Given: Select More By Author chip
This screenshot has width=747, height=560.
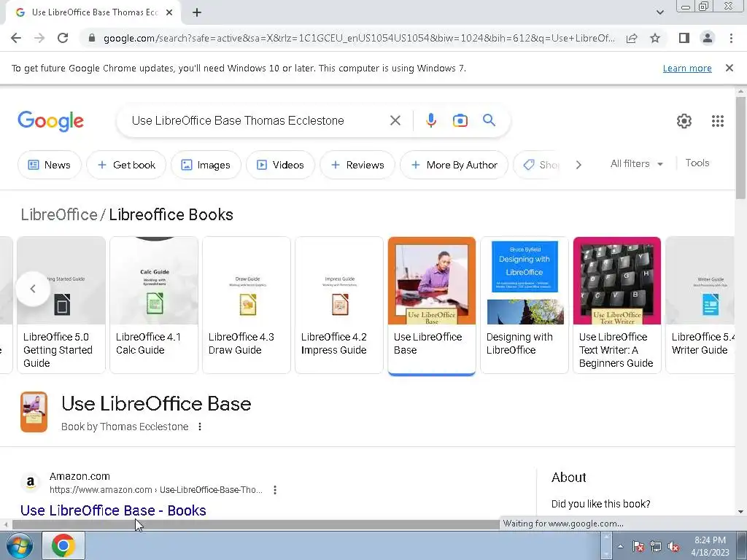Looking at the screenshot, I should [x=454, y=165].
